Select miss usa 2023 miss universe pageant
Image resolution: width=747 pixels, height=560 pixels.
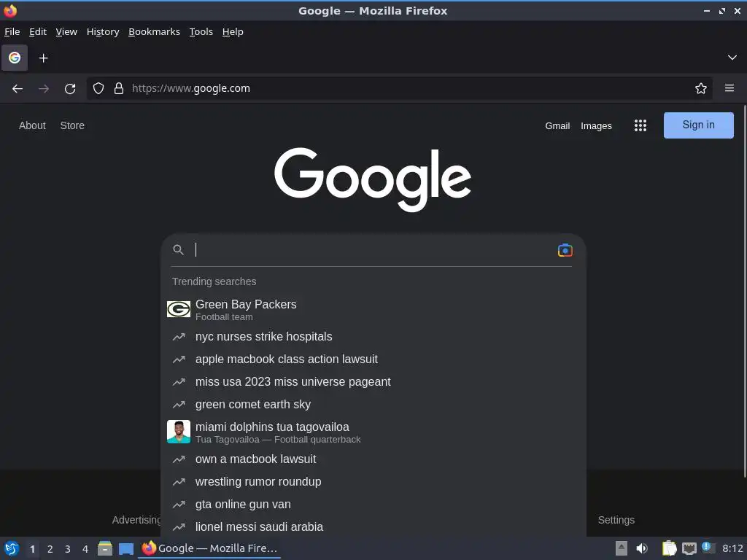(x=373, y=382)
